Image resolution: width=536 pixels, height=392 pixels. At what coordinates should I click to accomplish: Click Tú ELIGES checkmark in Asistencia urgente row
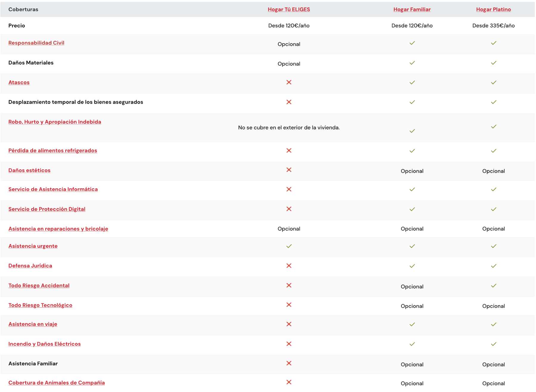(289, 246)
